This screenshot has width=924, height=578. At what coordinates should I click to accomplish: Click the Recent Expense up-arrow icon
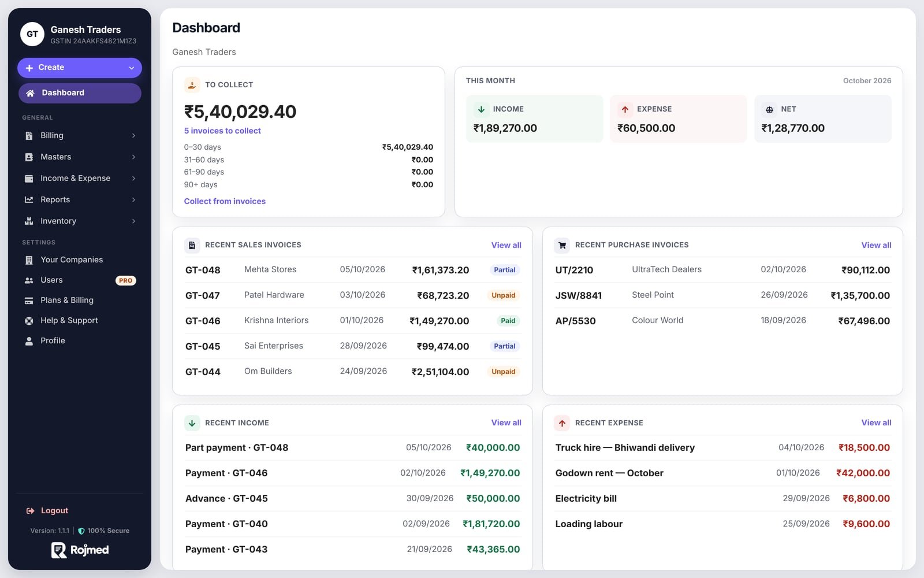point(562,423)
